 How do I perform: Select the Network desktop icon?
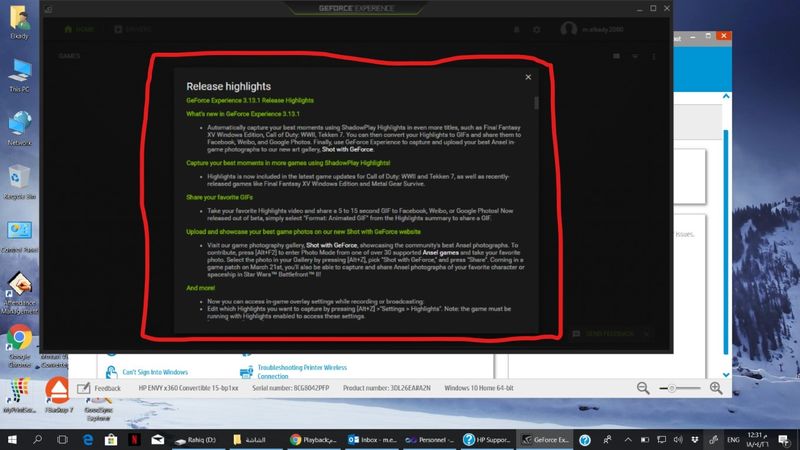pyautogui.click(x=19, y=129)
